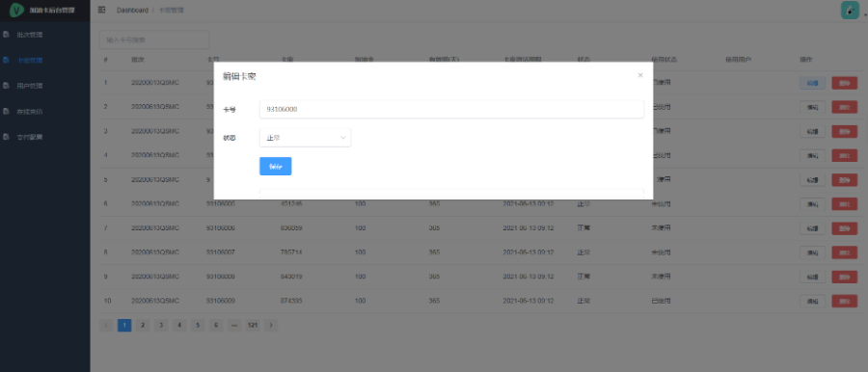Click the Dashboard breadcrumb link
The width and height of the screenshot is (868, 372).
132,10
